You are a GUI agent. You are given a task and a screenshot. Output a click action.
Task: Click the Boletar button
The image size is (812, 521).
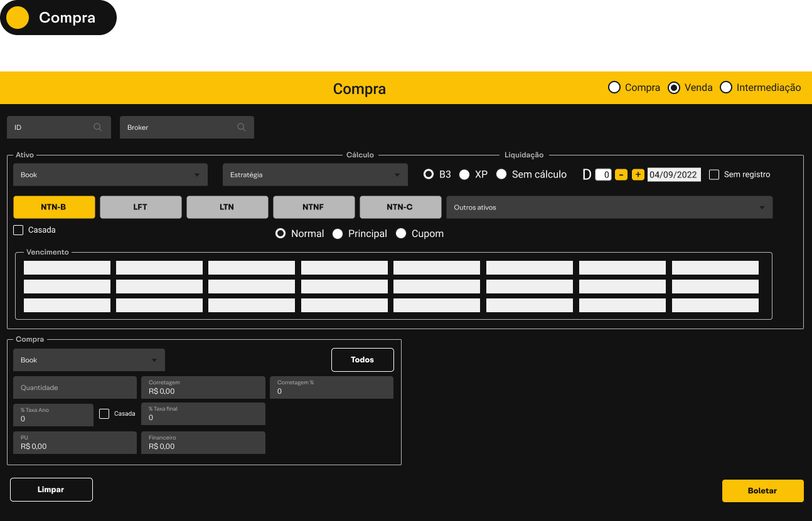click(x=762, y=491)
